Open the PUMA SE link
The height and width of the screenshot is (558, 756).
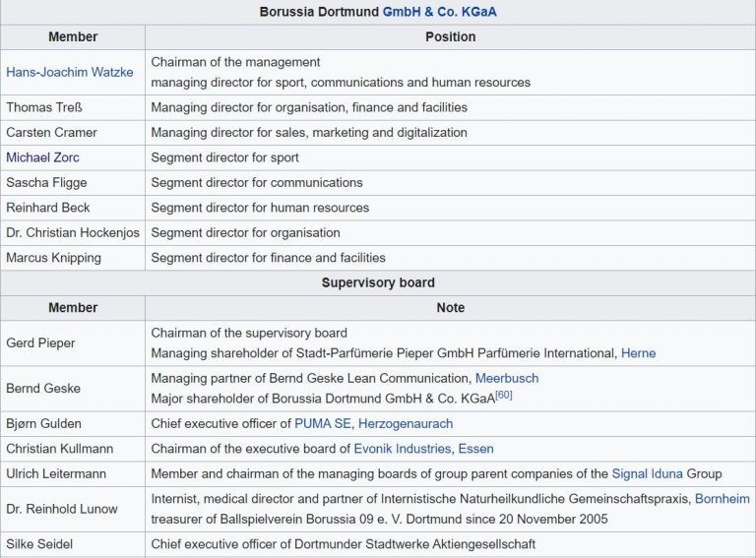322,423
